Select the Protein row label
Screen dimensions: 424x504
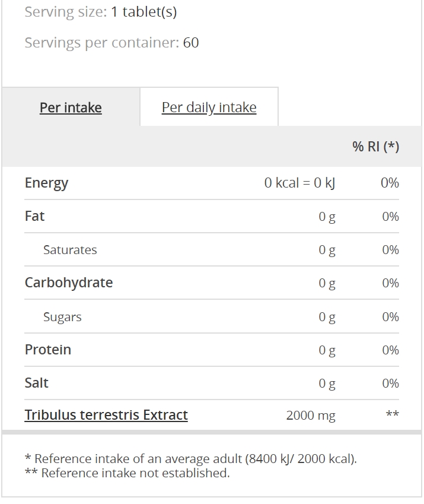coord(48,350)
